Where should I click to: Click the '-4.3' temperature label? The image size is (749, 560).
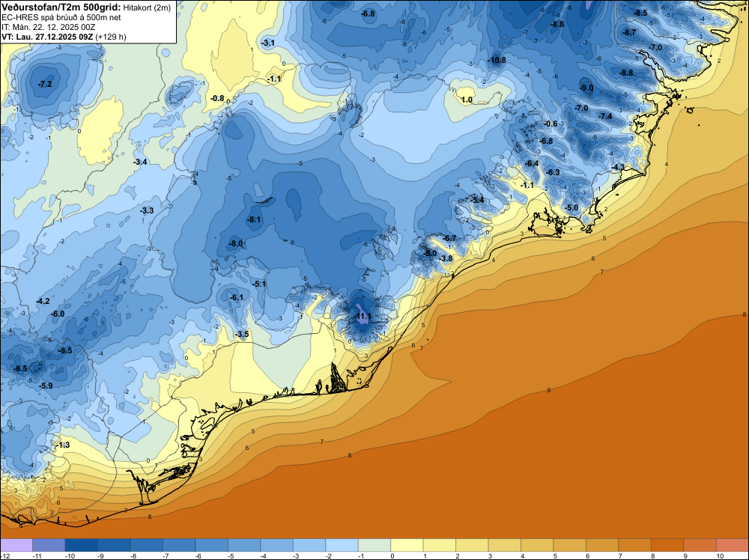click(618, 167)
